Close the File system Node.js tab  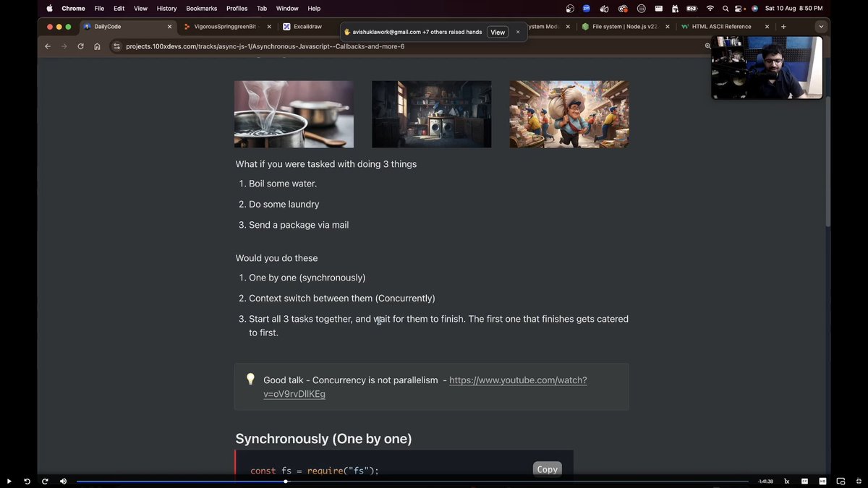pyautogui.click(x=668, y=27)
